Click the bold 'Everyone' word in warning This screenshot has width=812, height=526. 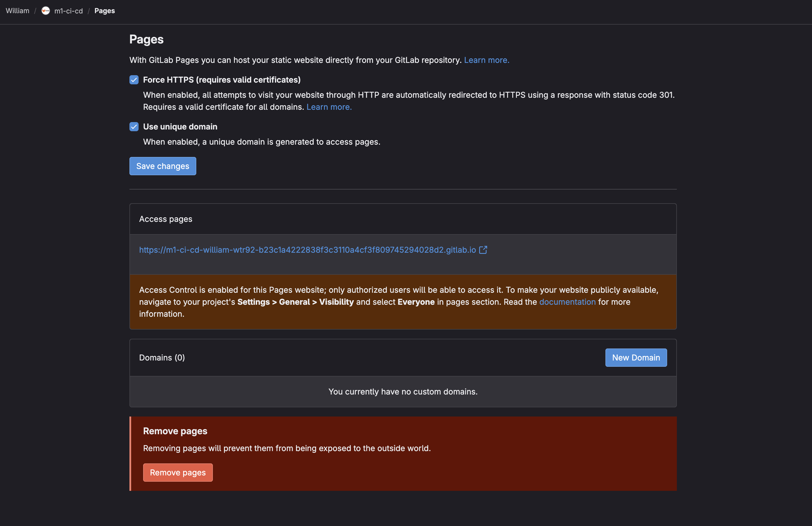point(416,302)
